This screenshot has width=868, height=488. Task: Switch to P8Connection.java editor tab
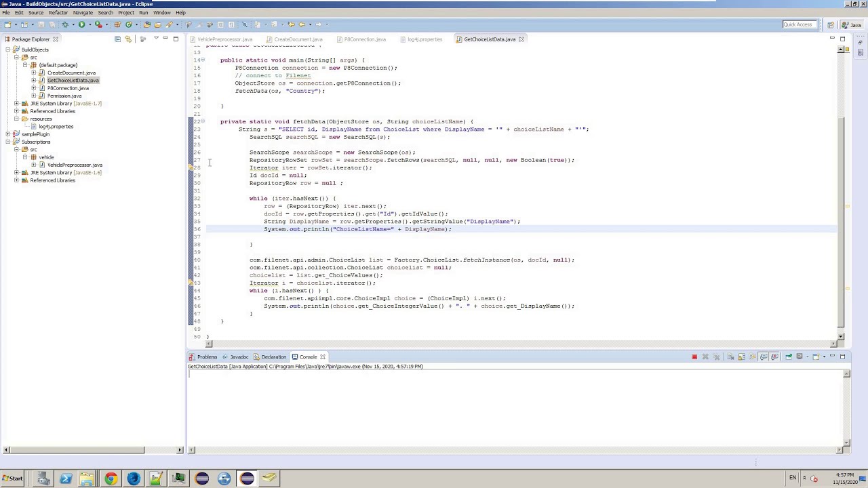(x=364, y=39)
